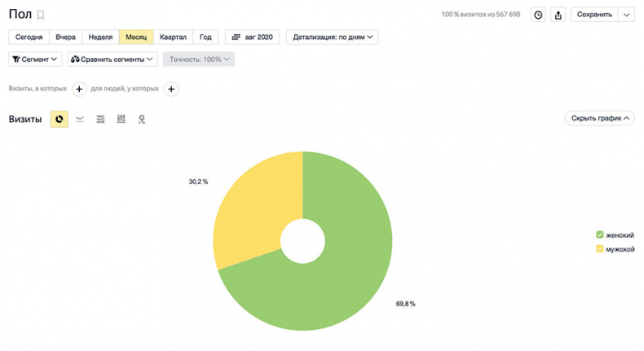Click the clock history icon
644x351 pixels.
click(x=538, y=15)
